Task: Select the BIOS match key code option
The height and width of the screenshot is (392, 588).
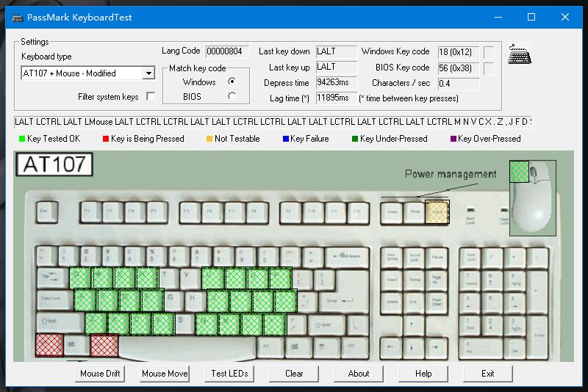Action: (x=232, y=96)
